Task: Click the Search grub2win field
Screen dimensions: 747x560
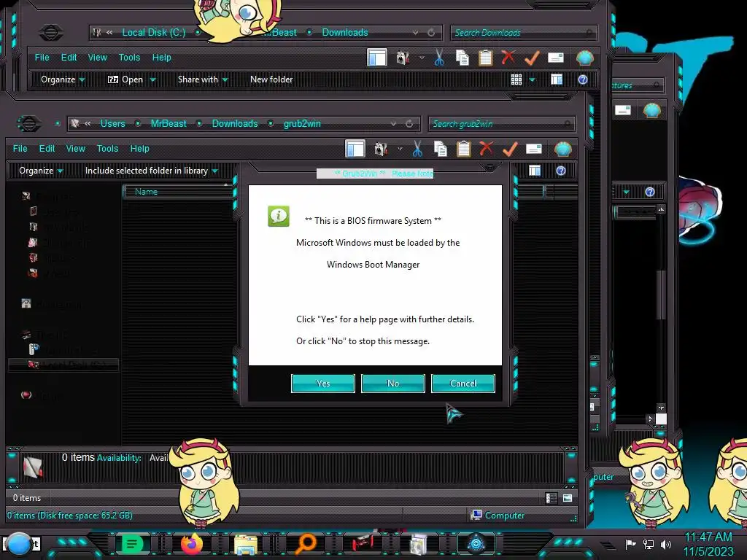Action: [x=501, y=124]
